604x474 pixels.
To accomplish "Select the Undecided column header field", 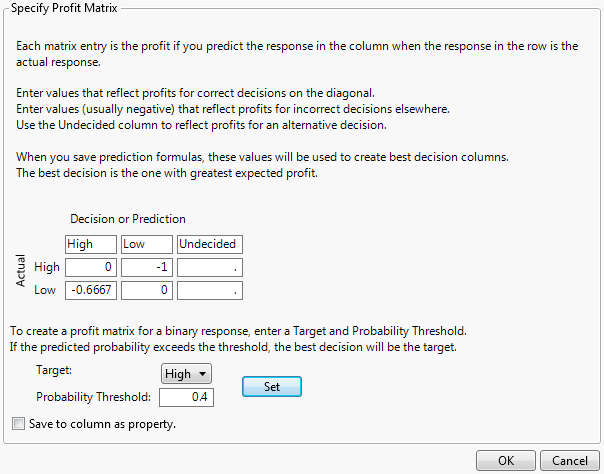I will click(210, 244).
